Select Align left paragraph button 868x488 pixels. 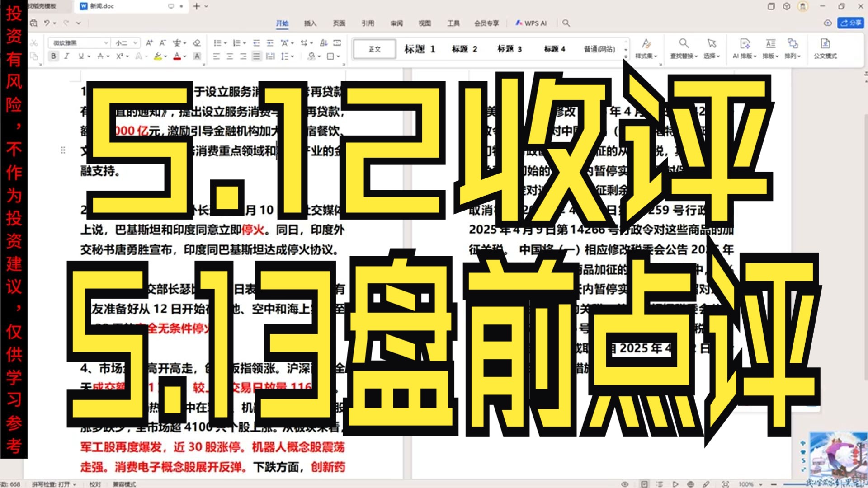click(x=217, y=56)
